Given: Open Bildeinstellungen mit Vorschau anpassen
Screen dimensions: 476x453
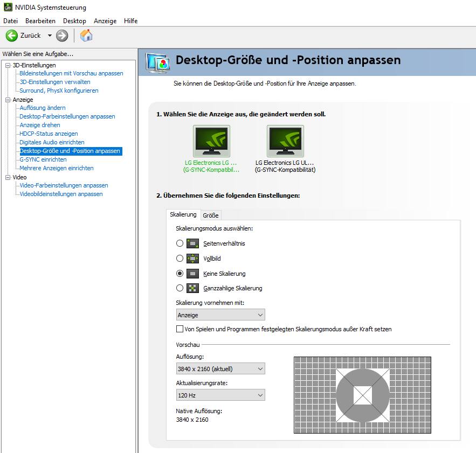Looking at the screenshot, I should pyautogui.click(x=71, y=73).
